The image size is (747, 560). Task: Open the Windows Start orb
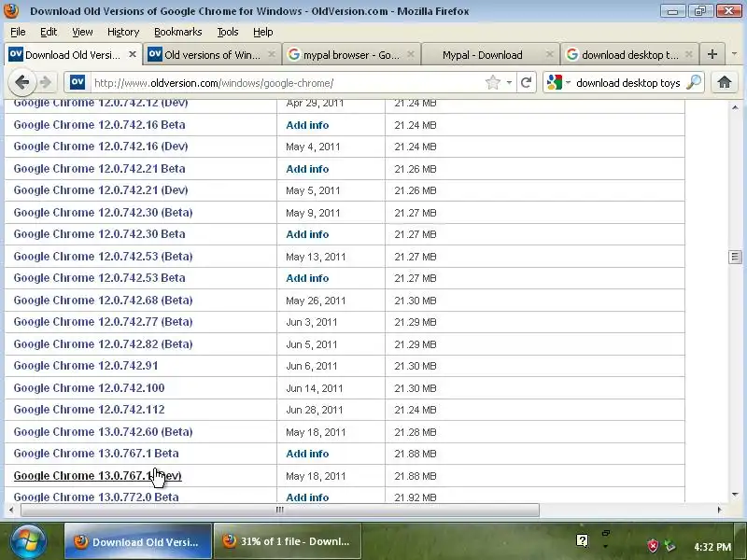(28, 541)
